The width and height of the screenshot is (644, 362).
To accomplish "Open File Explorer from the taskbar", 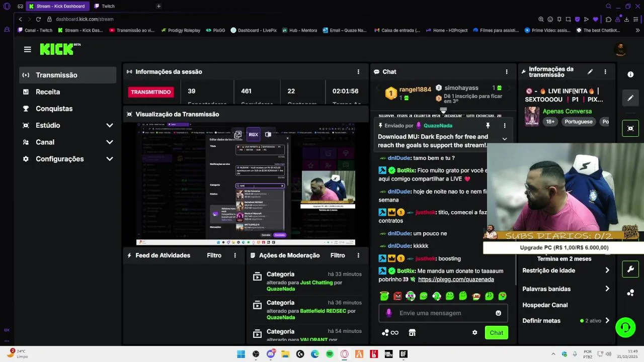I will [x=285, y=354].
